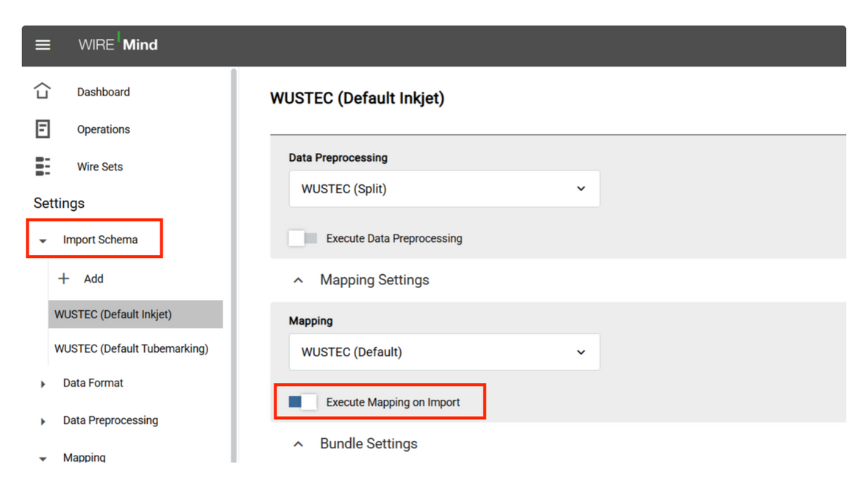Viewport: 868px width, 488px height.
Task: Click the Settings heading in sidebar
Action: click(60, 203)
